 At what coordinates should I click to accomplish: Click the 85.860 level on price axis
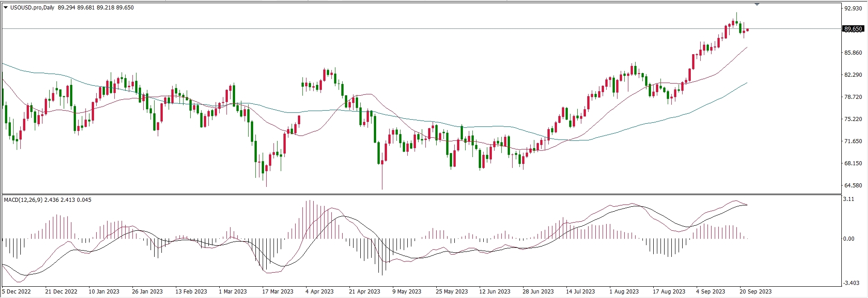(853, 53)
